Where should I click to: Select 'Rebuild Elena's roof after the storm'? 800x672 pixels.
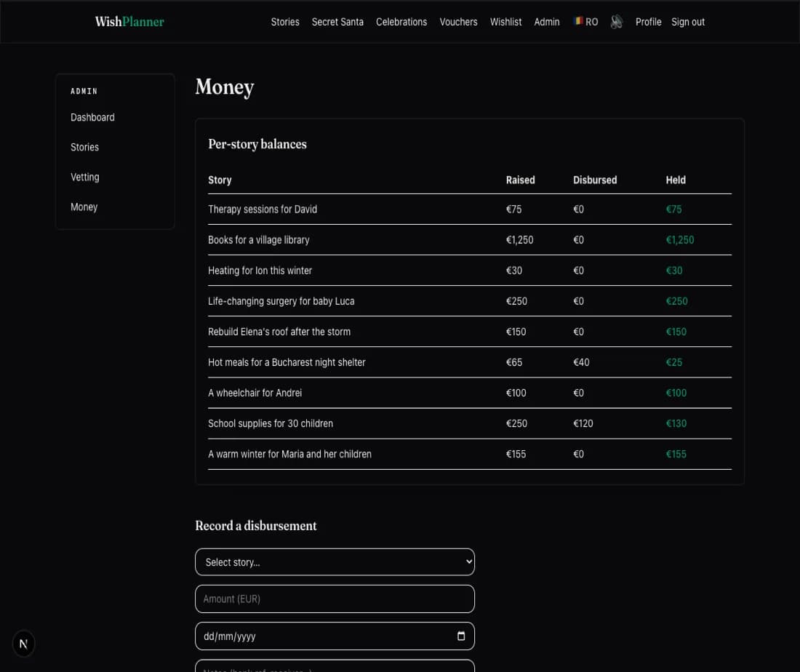coord(470,332)
